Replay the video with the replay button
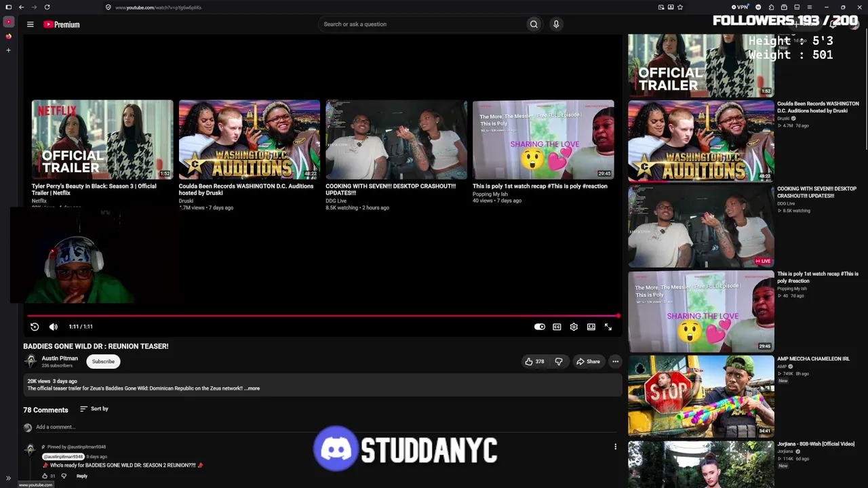Screen dimensions: 868x488 pyautogui.click(x=35, y=327)
